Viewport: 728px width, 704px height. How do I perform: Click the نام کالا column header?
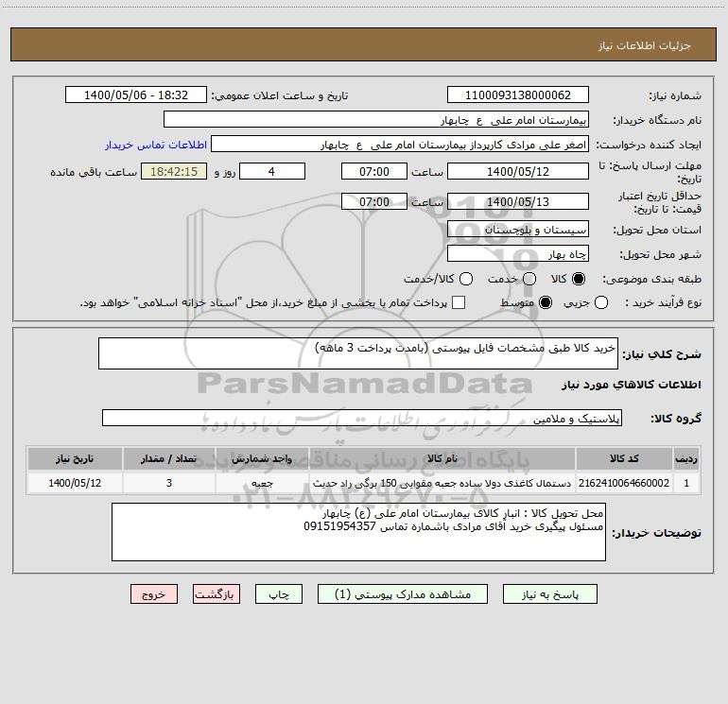[x=442, y=458]
